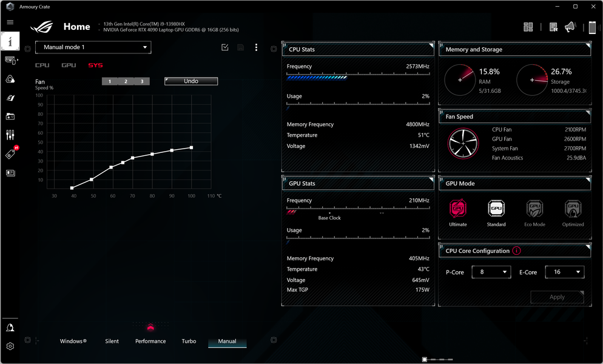Click the Apply button
The image size is (603, 364).
tap(558, 297)
